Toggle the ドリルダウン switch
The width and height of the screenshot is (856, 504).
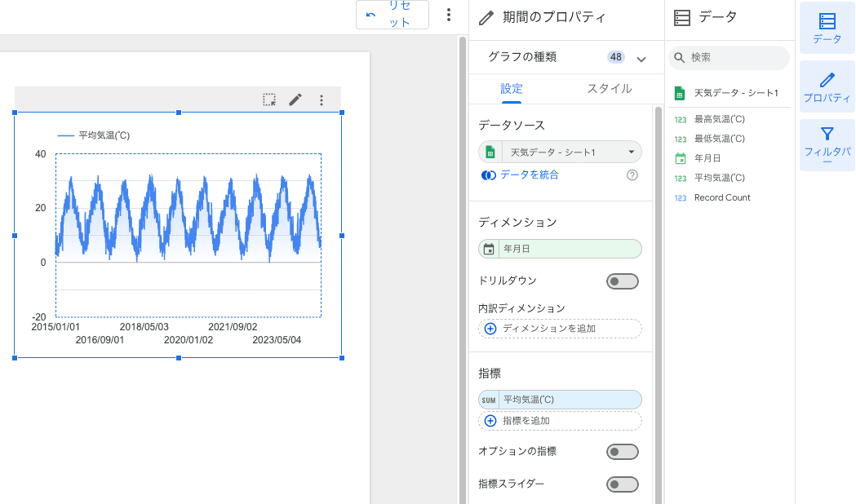pyautogui.click(x=622, y=281)
